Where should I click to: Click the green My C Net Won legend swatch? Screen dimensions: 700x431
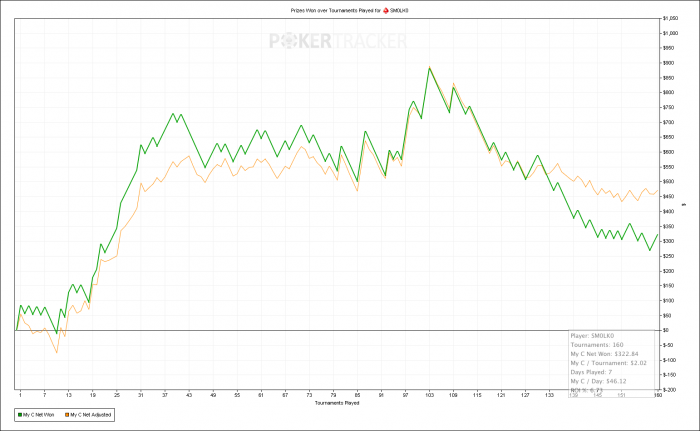point(20,415)
